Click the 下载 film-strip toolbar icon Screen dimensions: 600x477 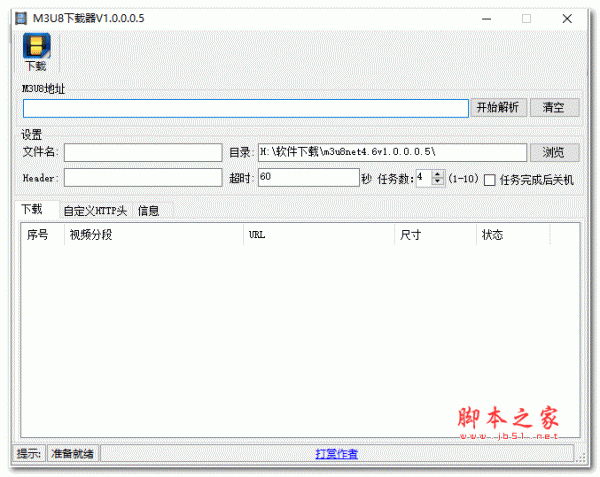click(36, 52)
